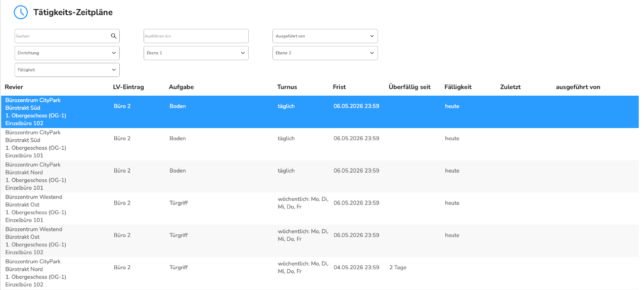Click the Turnus column header
The width and height of the screenshot is (644, 290).
[287, 87]
